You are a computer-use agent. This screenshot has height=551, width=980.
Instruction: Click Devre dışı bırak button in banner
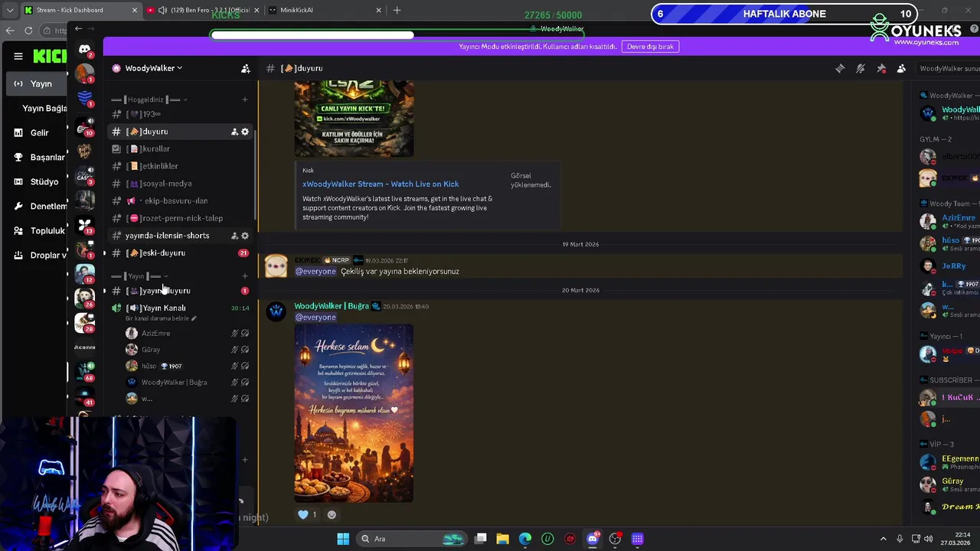[x=650, y=47]
